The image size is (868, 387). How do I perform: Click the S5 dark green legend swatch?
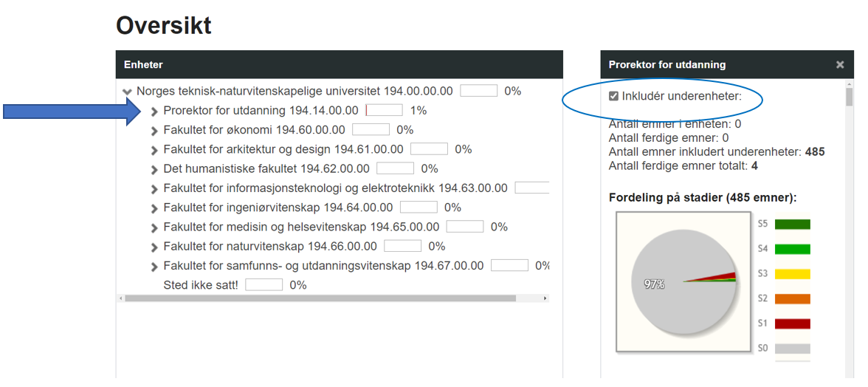pyautogui.click(x=792, y=225)
